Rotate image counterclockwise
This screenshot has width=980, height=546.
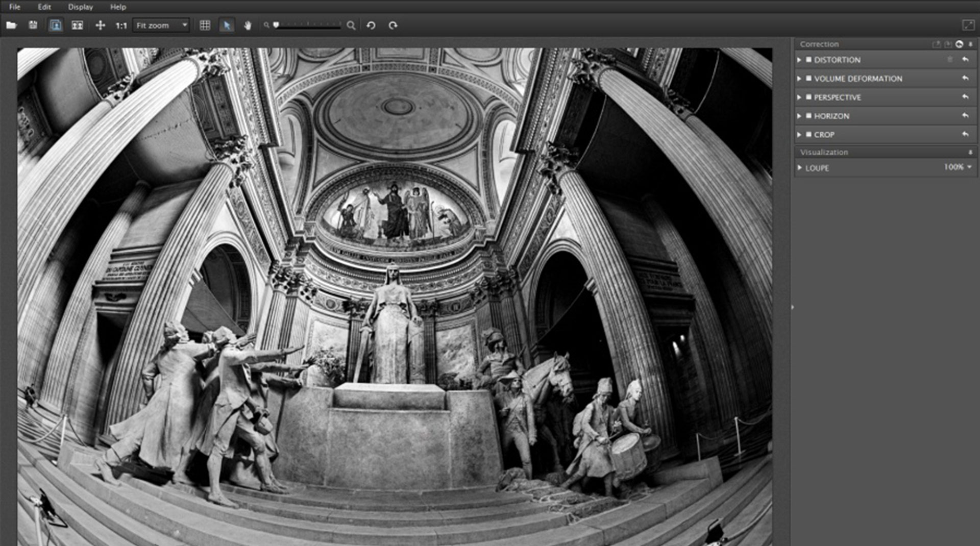coord(371,25)
